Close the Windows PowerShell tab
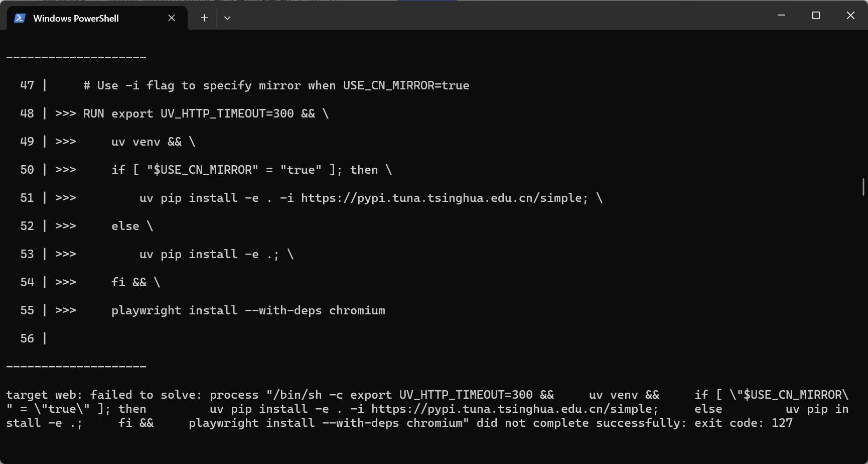This screenshot has width=868, height=464. click(172, 18)
